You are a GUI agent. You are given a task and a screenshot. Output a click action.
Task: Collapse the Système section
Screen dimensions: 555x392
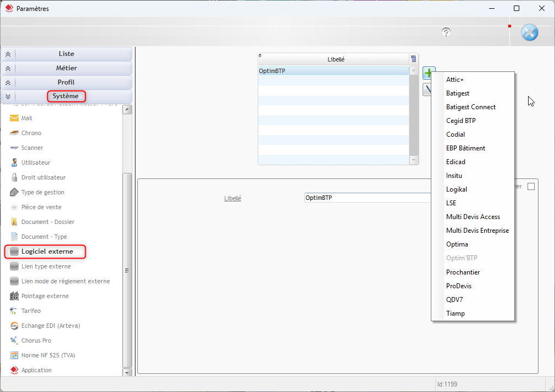click(8, 97)
